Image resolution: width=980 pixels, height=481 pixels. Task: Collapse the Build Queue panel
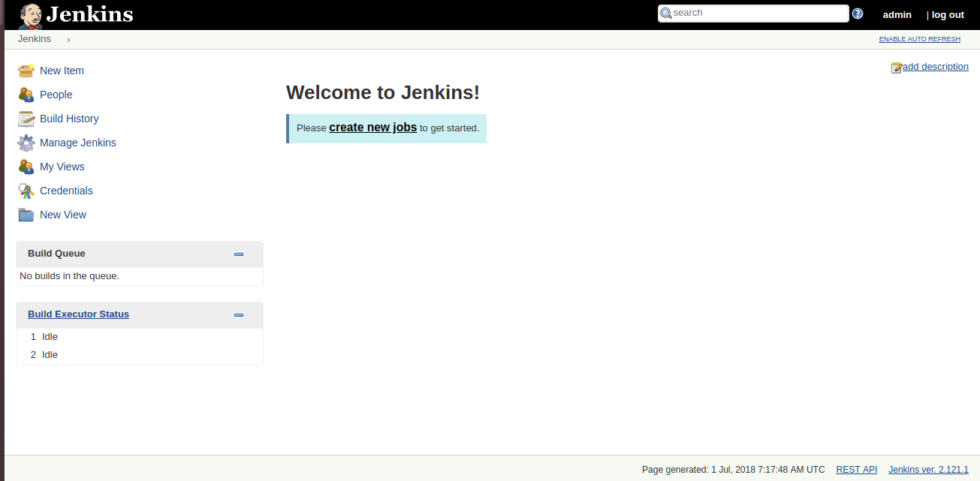click(x=239, y=254)
